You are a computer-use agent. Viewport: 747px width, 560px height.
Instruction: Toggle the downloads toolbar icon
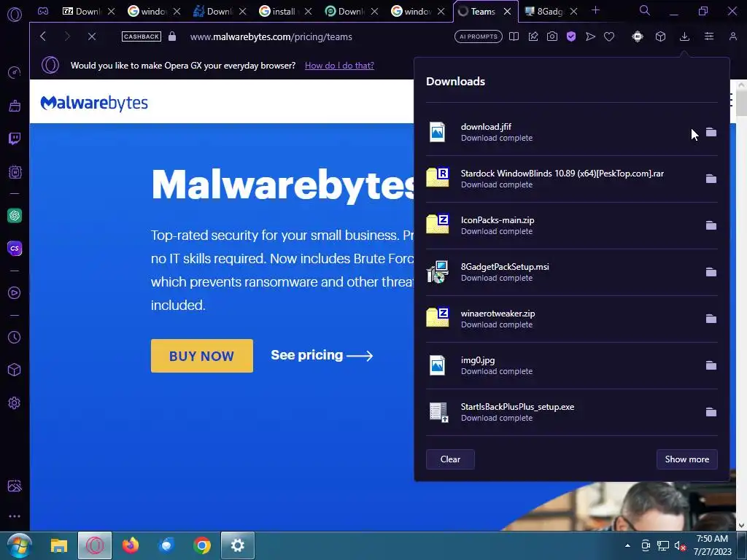pos(684,36)
